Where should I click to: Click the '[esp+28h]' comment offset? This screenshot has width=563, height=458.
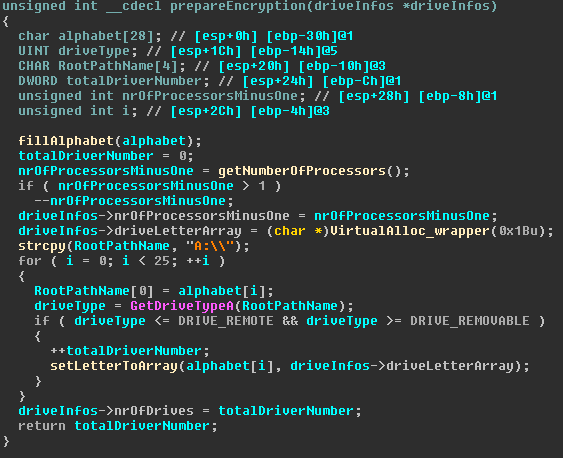coord(373,96)
